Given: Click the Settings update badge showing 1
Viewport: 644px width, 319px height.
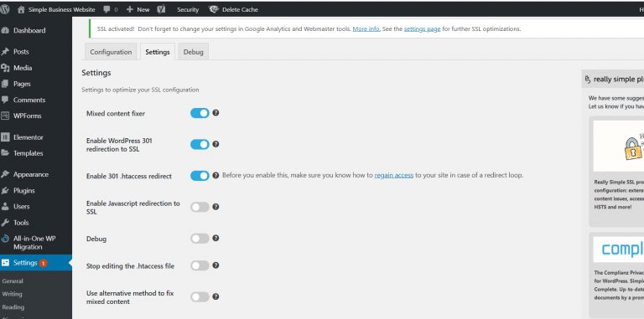Looking at the screenshot, I should point(43,263).
